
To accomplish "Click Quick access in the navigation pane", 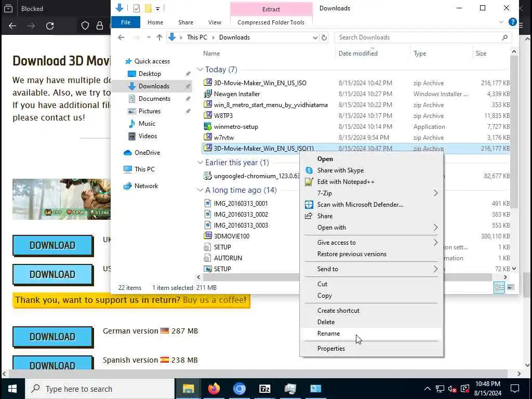I will pyautogui.click(x=152, y=61).
